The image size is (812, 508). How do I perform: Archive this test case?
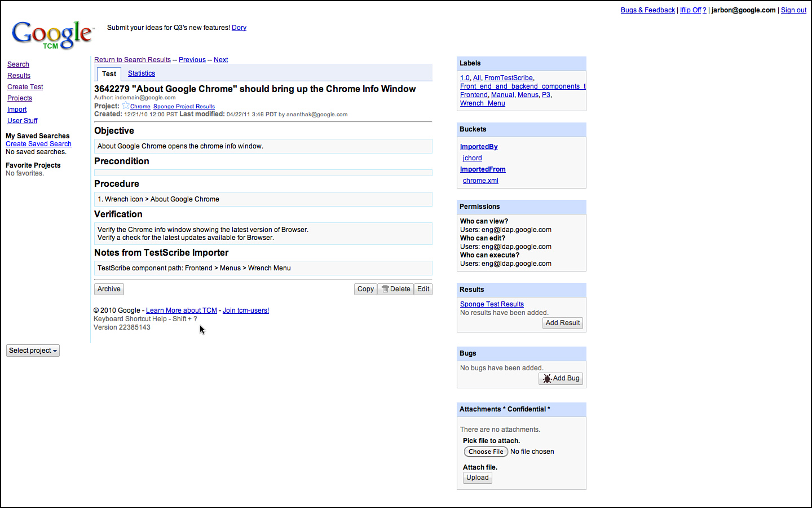(x=109, y=289)
